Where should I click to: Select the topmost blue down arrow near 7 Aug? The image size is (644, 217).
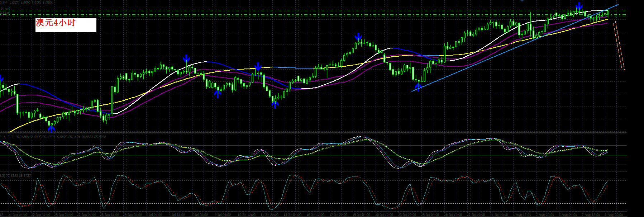coord(579,6)
